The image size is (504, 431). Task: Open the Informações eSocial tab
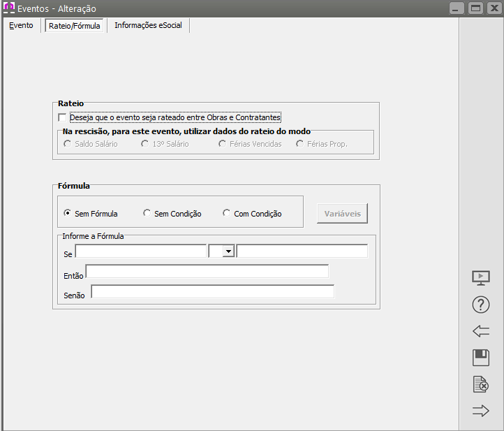pos(148,25)
